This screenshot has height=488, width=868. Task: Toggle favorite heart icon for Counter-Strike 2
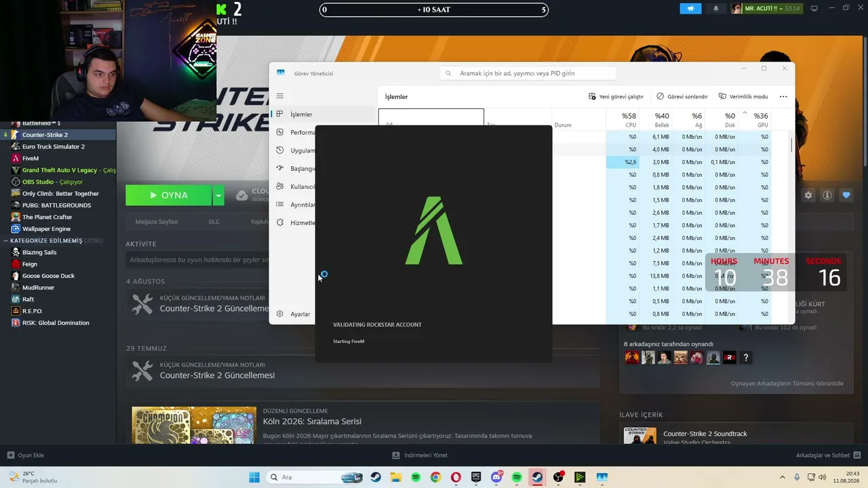tap(846, 195)
